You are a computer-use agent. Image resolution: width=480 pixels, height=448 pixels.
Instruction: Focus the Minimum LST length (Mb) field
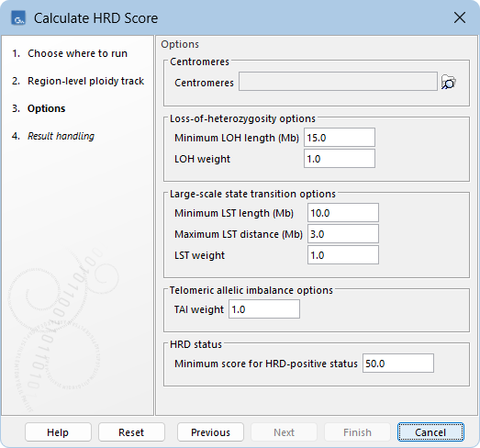(x=343, y=212)
